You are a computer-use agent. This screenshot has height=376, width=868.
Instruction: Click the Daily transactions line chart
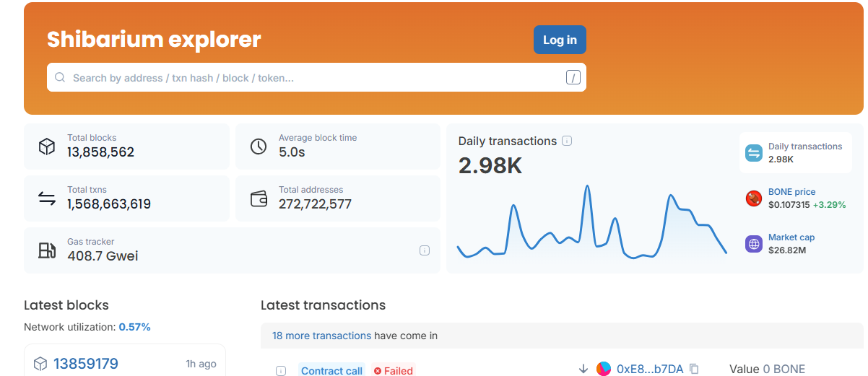point(592,222)
